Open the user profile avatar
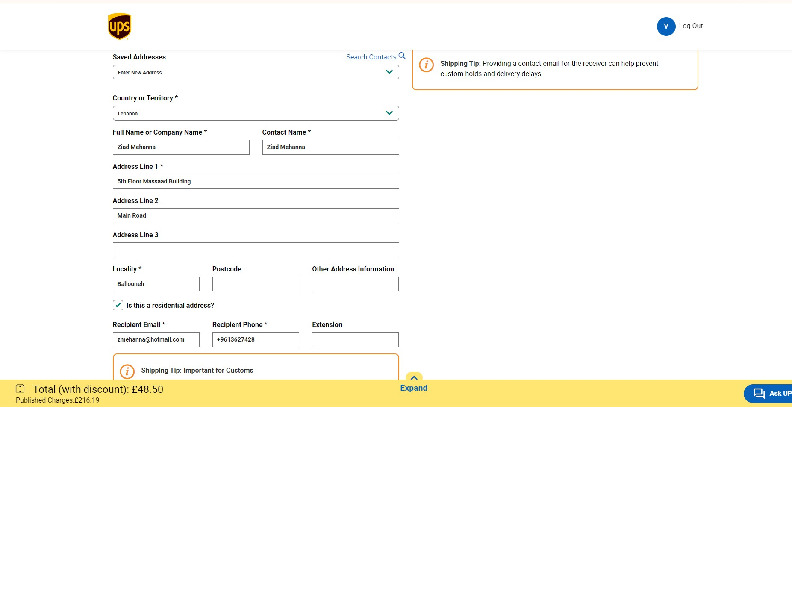Viewport: 792px width, 612px height. 666,27
